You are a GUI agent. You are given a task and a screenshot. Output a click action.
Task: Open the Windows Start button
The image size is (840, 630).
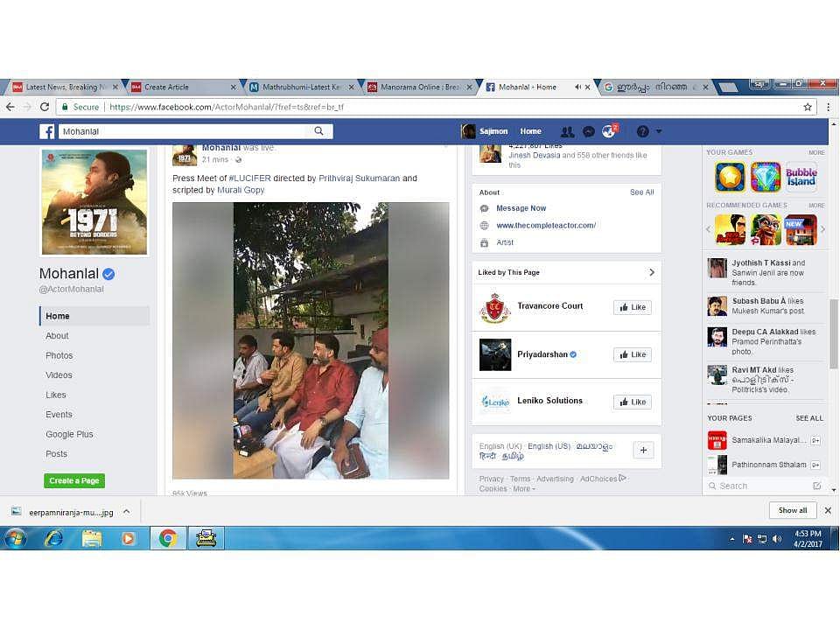[x=15, y=538]
